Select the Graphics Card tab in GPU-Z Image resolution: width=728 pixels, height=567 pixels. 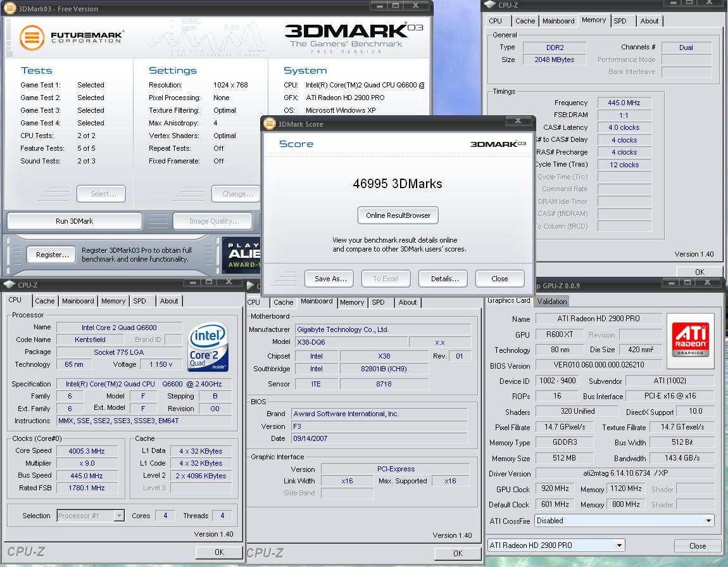click(508, 300)
